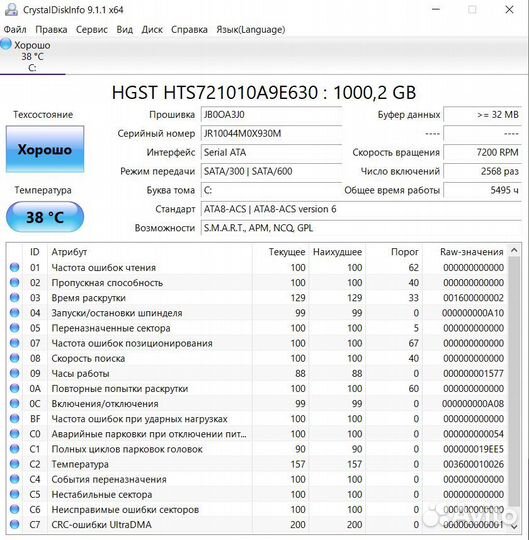
Task: Click the status orb for События переназначения
Action: (14, 479)
